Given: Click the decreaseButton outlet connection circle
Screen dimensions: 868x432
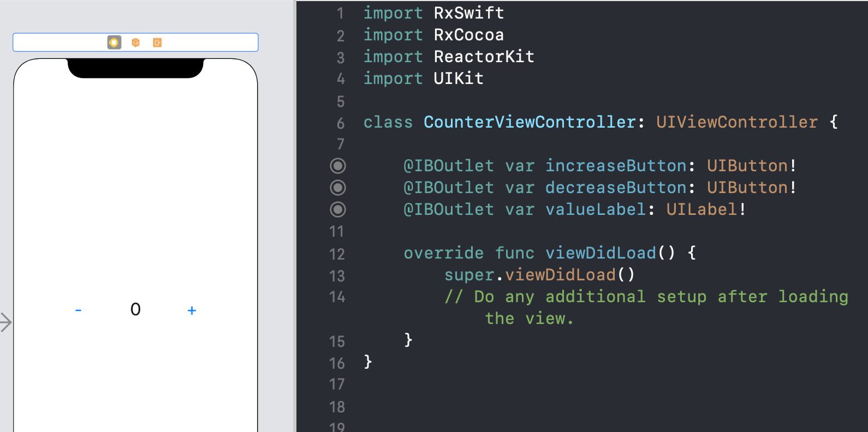Looking at the screenshot, I should 338,188.
